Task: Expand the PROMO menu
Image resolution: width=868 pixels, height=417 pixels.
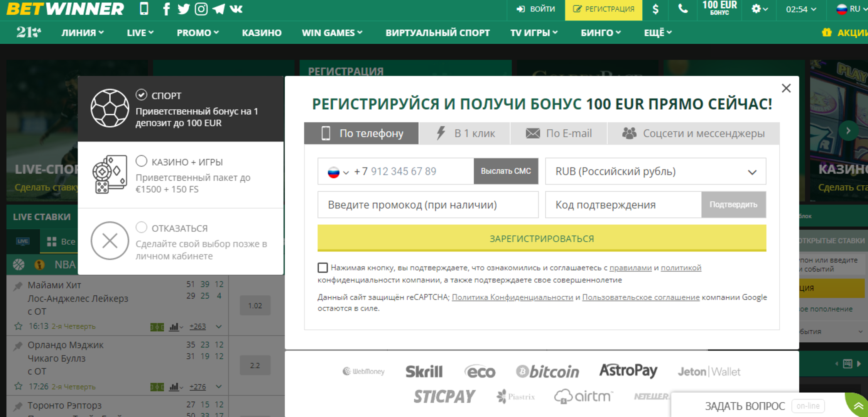Action: [198, 33]
